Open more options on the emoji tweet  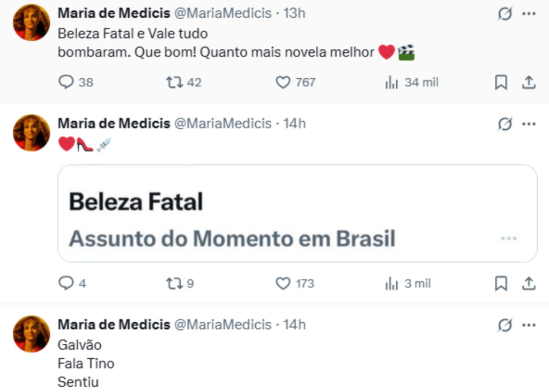pyautogui.click(x=529, y=124)
